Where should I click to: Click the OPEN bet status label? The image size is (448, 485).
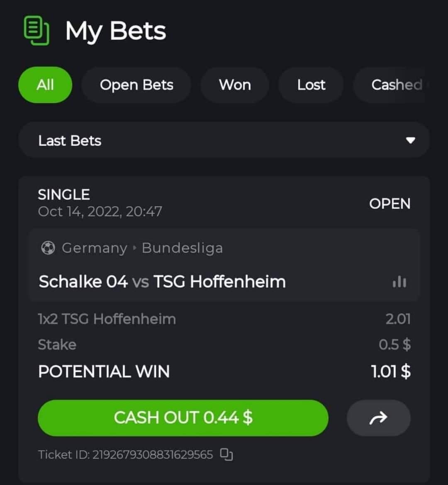(x=390, y=204)
